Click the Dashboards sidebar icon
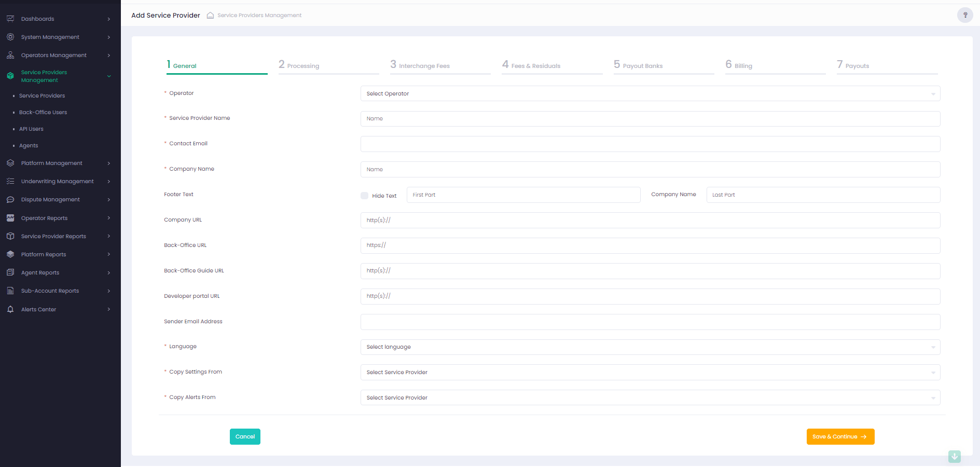Image resolution: width=980 pixels, height=467 pixels. click(x=10, y=19)
